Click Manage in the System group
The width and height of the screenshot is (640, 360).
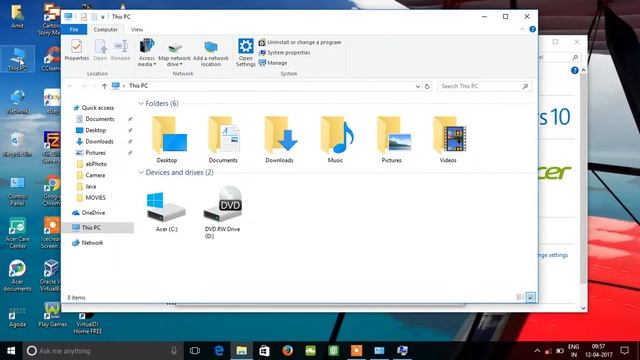[x=273, y=63]
